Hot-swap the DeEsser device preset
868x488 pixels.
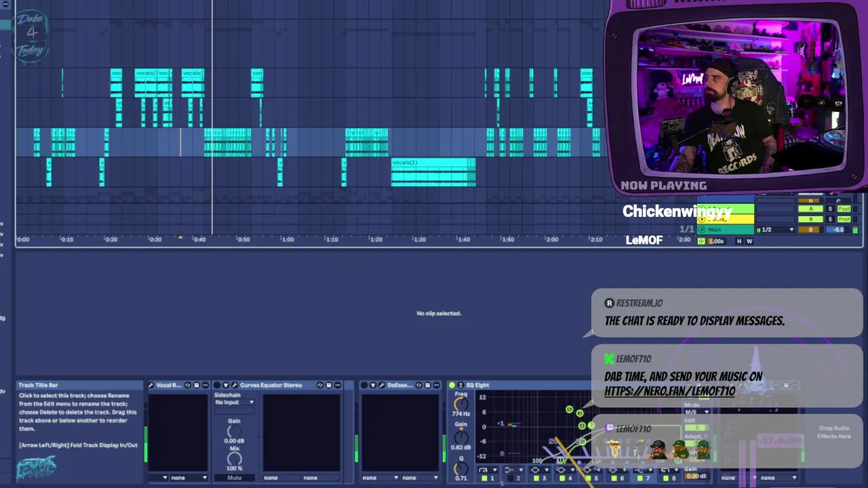tap(418, 385)
